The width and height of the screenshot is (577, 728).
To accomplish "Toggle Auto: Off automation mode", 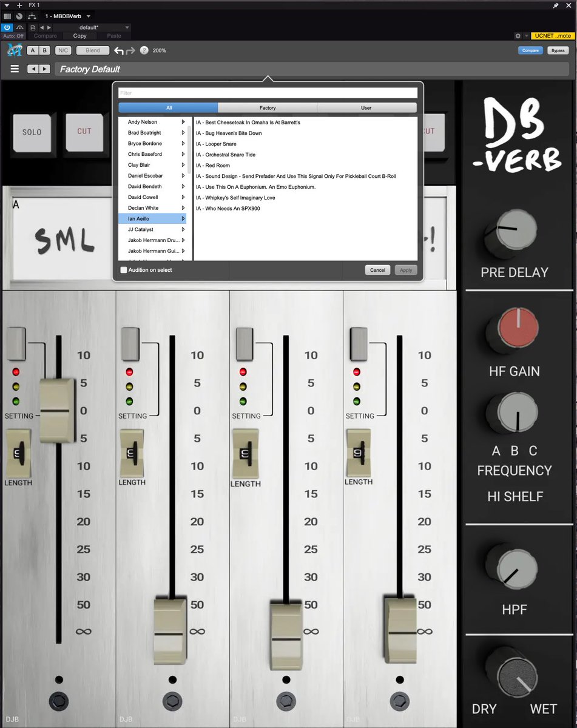I will [13, 36].
